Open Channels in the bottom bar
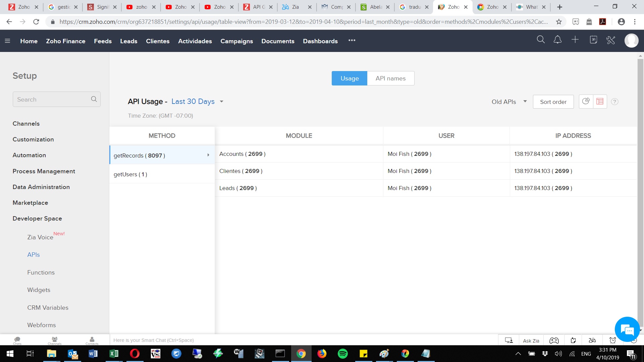This screenshot has height=362, width=644. click(54, 341)
